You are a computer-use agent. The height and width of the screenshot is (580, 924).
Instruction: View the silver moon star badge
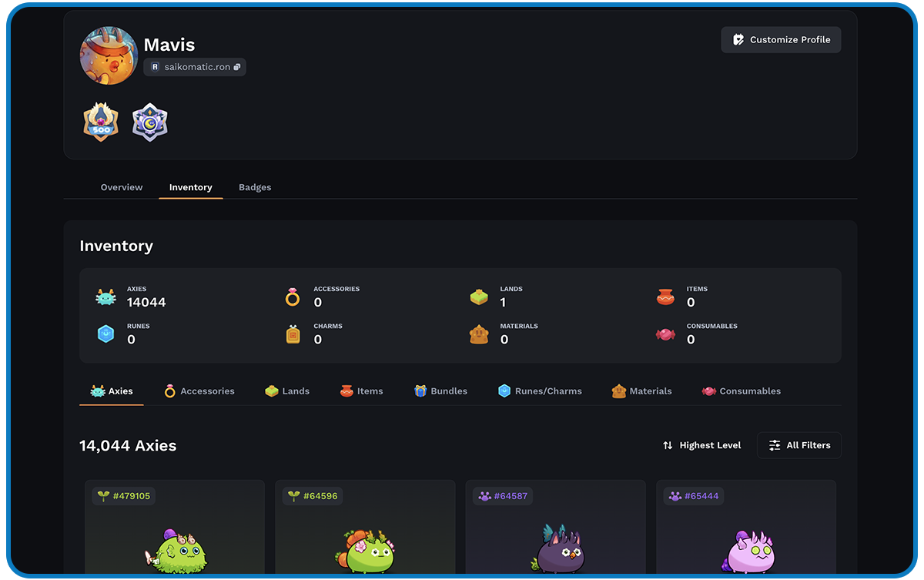tap(149, 122)
